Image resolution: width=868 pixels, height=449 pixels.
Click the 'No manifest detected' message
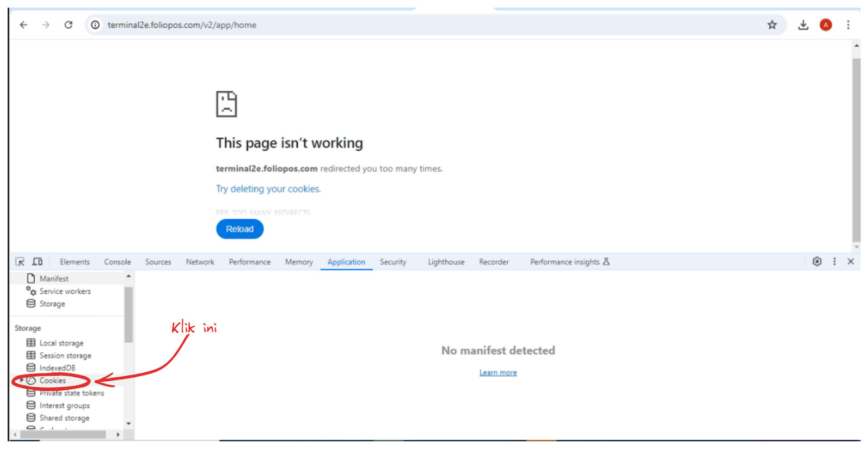point(498,351)
